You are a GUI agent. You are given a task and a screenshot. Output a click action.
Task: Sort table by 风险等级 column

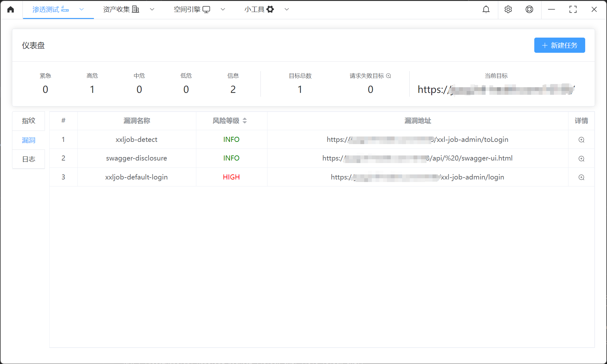(244, 121)
